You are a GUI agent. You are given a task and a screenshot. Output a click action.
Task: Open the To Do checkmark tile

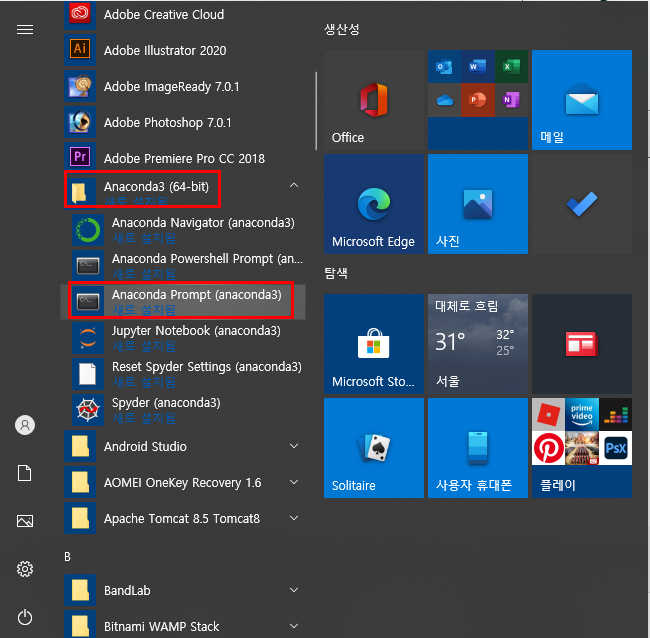(x=582, y=204)
